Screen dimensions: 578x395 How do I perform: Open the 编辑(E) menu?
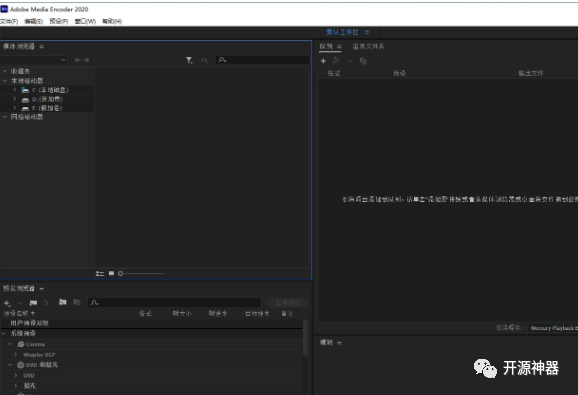click(34, 21)
